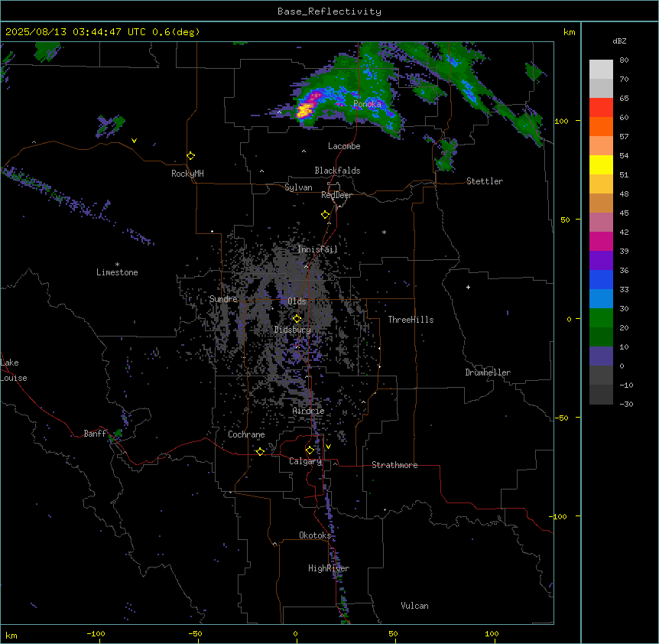Click the Ponoka city label

pos(367,104)
